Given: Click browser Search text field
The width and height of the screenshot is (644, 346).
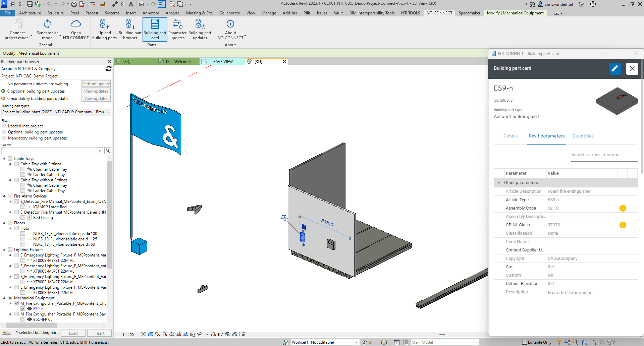Looking at the screenshot, I should click(x=48, y=151).
